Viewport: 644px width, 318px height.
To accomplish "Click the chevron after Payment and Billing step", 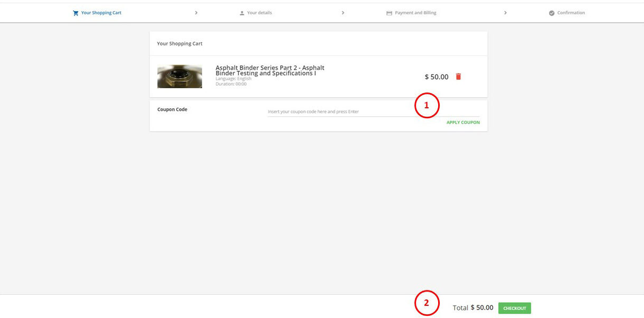I will 505,13.
